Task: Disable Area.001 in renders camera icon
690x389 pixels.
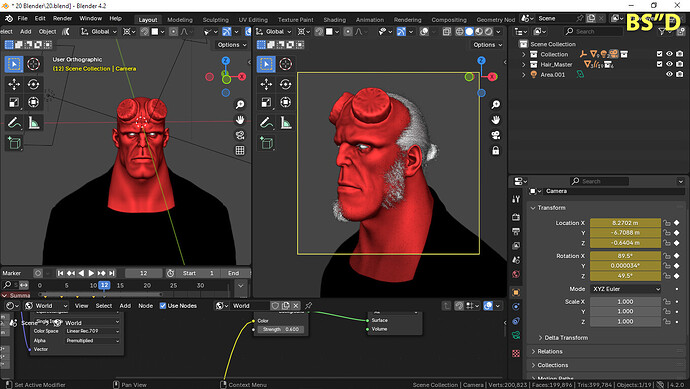Action: (x=680, y=74)
